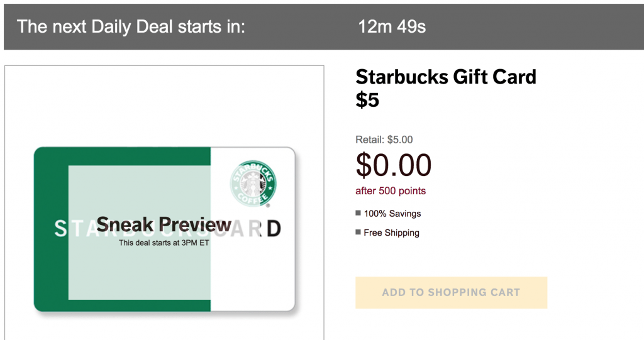Click the Free Shipping bullet square

tap(358, 232)
